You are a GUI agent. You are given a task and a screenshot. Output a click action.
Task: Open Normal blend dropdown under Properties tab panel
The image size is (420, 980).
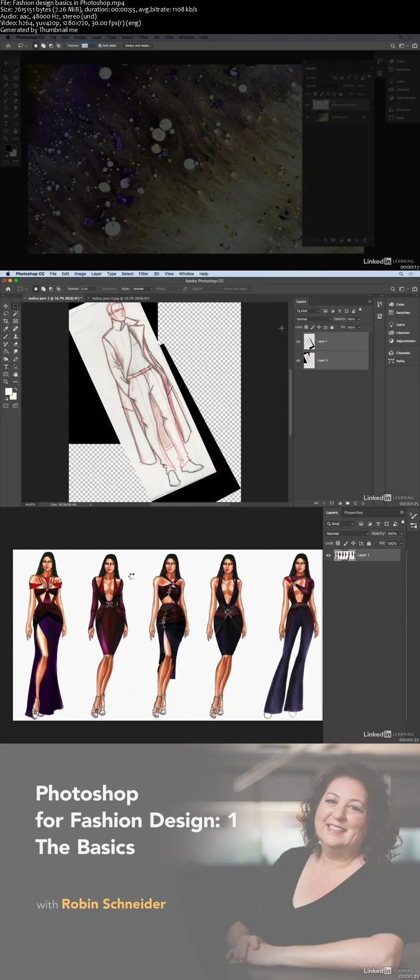click(x=347, y=534)
